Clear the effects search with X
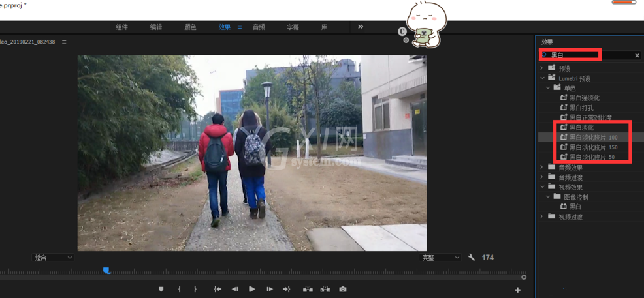644x298 pixels. pyautogui.click(x=637, y=55)
